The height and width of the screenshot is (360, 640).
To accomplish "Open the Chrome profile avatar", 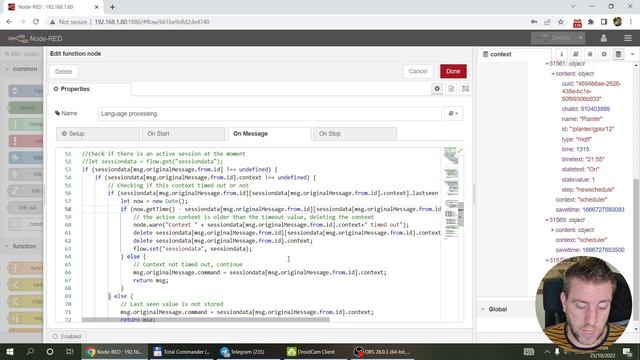I will coord(618,22).
